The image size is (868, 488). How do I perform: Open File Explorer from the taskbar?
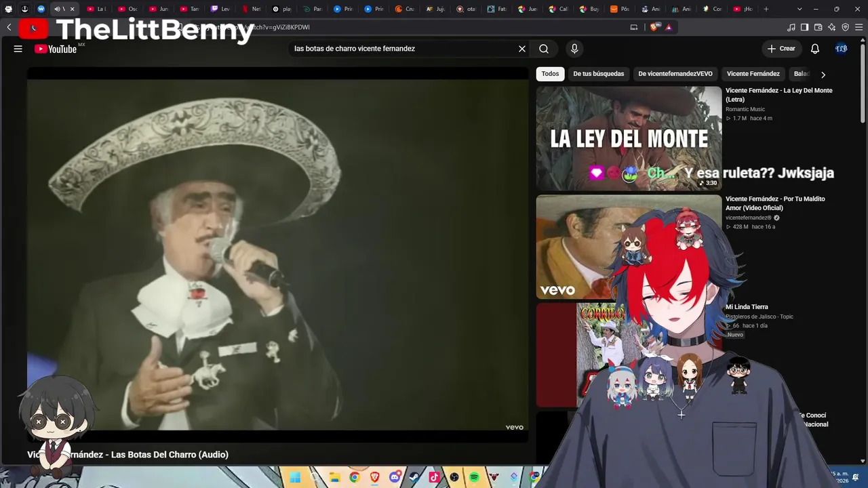[x=335, y=478]
